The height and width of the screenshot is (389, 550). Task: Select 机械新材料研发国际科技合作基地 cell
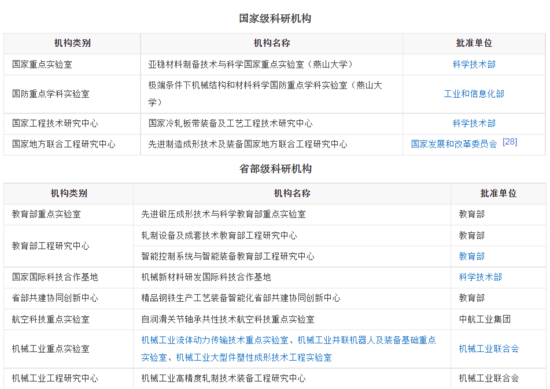tap(292, 277)
